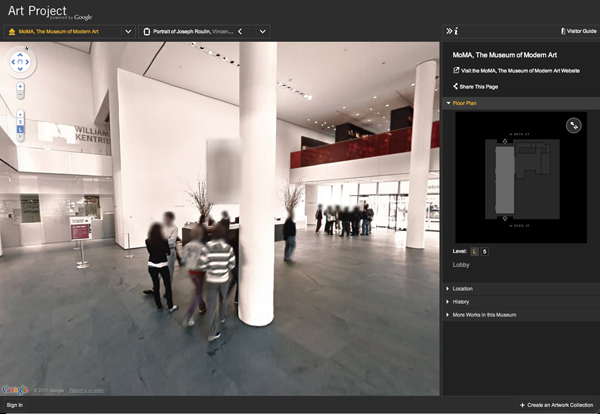Expand the History section
Image resolution: width=600 pixels, height=414 pixels.
521,302
